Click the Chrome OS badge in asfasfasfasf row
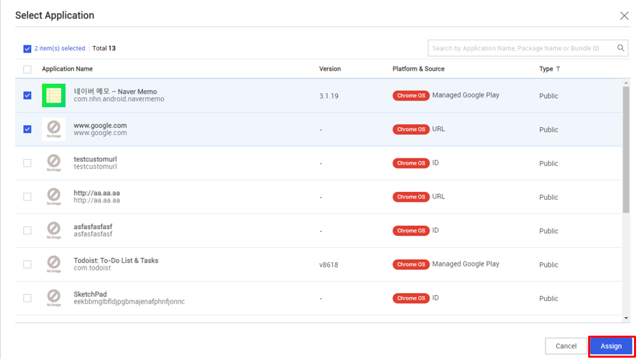Image resolution: width=644 pixels, height=359 pixels. pyautogui.click(x=410, y=230)
